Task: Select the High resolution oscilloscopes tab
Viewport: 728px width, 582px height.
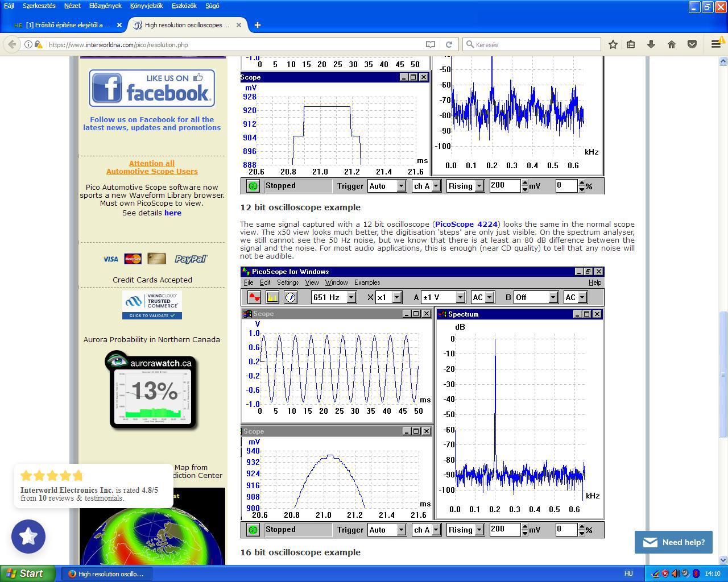Action: (187, 25)
